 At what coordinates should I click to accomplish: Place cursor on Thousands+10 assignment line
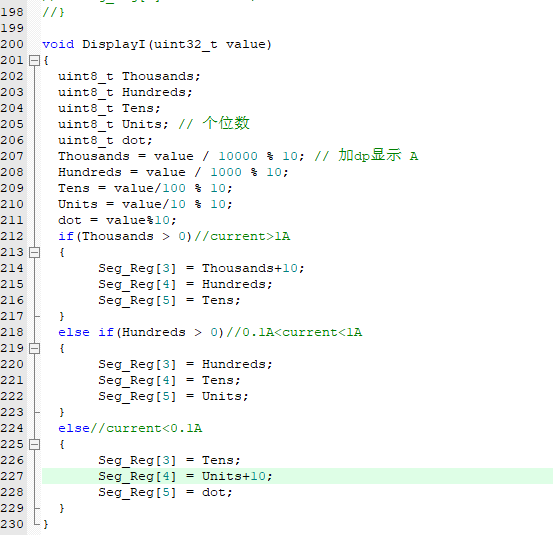[201, 268]
